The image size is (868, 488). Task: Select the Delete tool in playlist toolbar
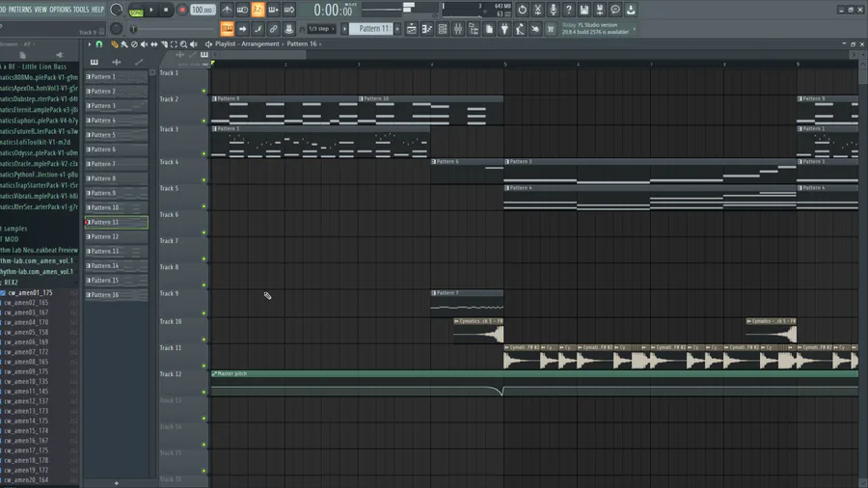tap(134, 44)
